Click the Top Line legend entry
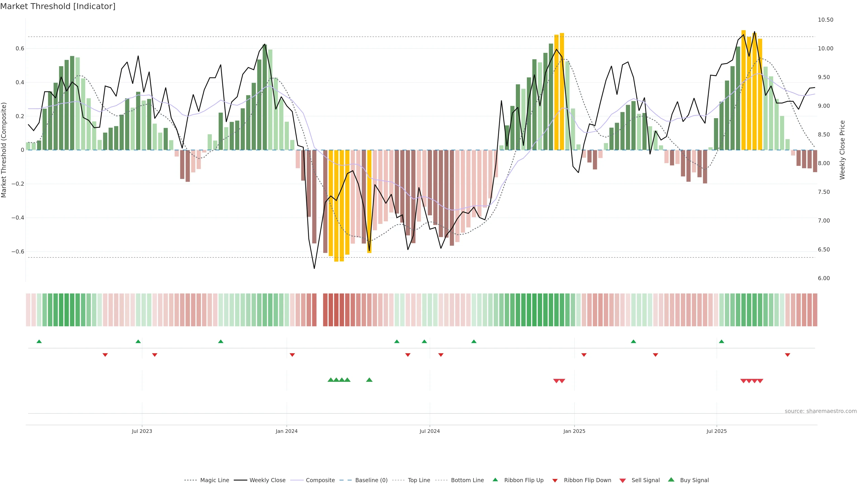This screenshot has width=868, height=488. pyautogui.click(x=419, y=480)
